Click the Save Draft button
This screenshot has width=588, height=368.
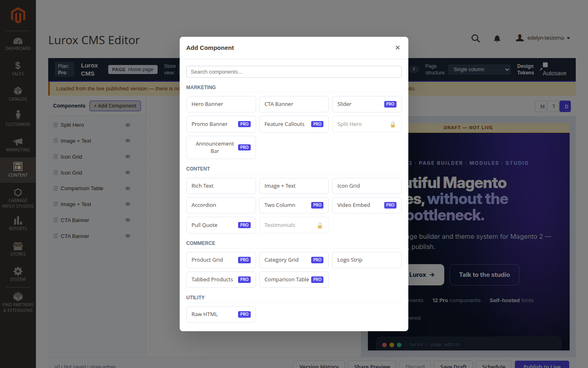pos(453,365)
